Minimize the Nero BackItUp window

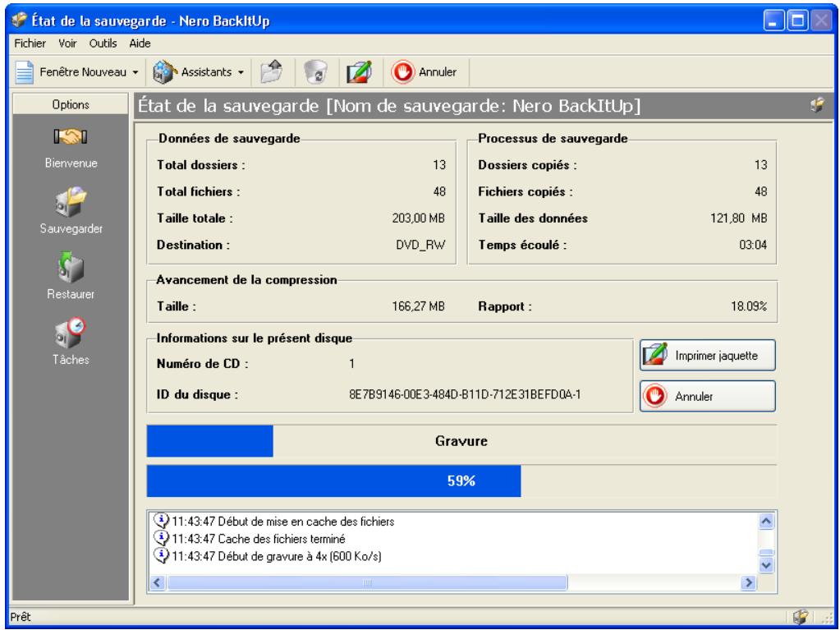[x=773, y=21]
